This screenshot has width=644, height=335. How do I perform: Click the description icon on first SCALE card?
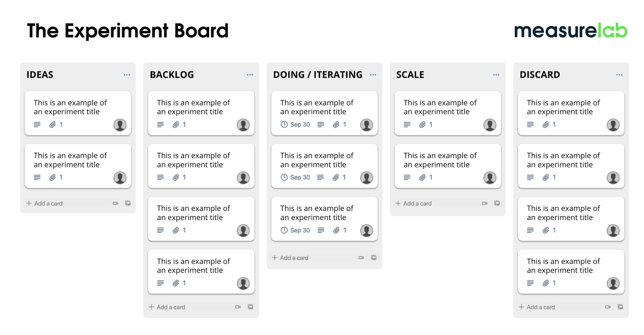pos(407,124)
